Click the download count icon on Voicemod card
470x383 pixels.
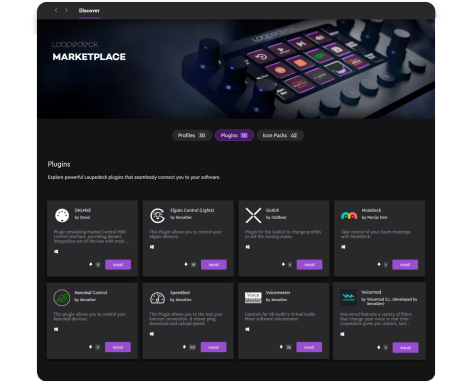click(x=379, y=347)
